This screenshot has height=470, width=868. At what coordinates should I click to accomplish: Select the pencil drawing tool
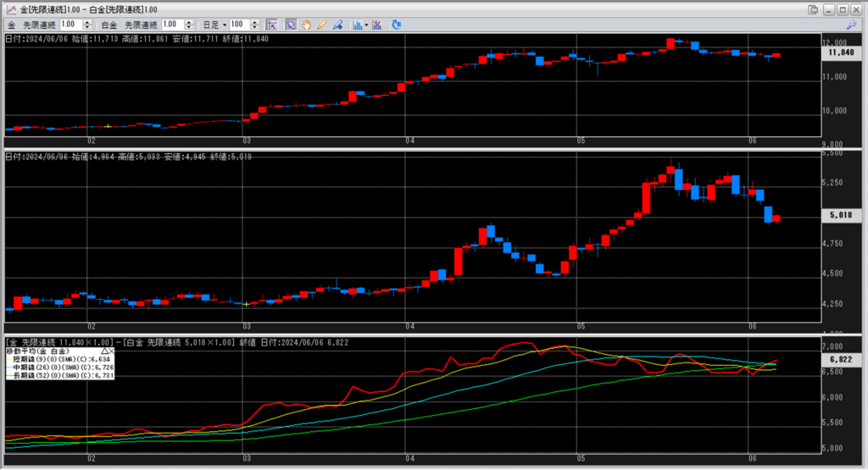[321, 25]
